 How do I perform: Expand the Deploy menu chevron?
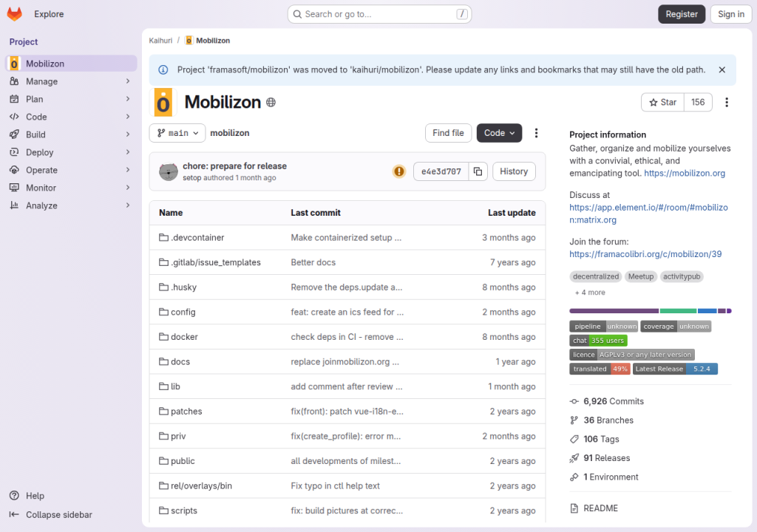(128, 152)
